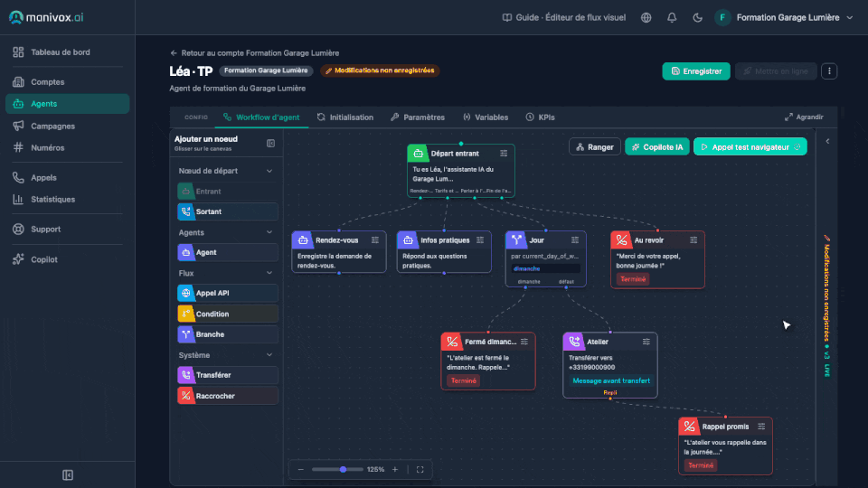Select the Transférer node item
This screenshot has width=868, height=488.
click(x=228, y=375)
